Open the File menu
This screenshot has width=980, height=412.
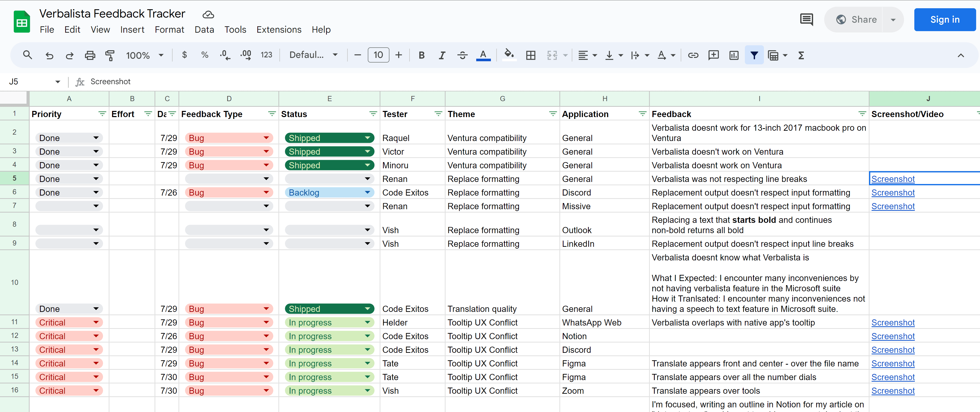tap(47, 30)
